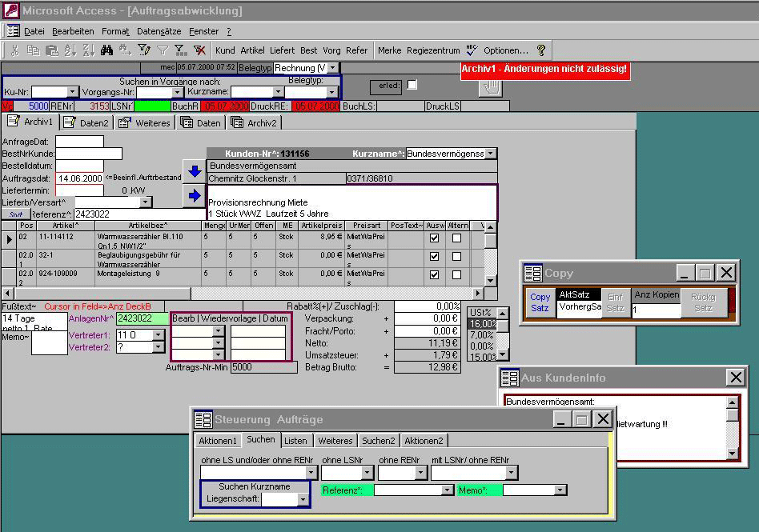Viewport: 759px width, 532px height.
Task: Click the Copy Satz button
Action: 540,302
